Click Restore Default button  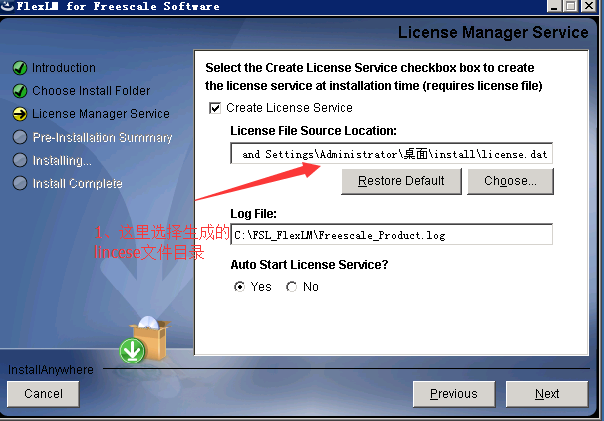pyautogui.click(x=401, y=181)
